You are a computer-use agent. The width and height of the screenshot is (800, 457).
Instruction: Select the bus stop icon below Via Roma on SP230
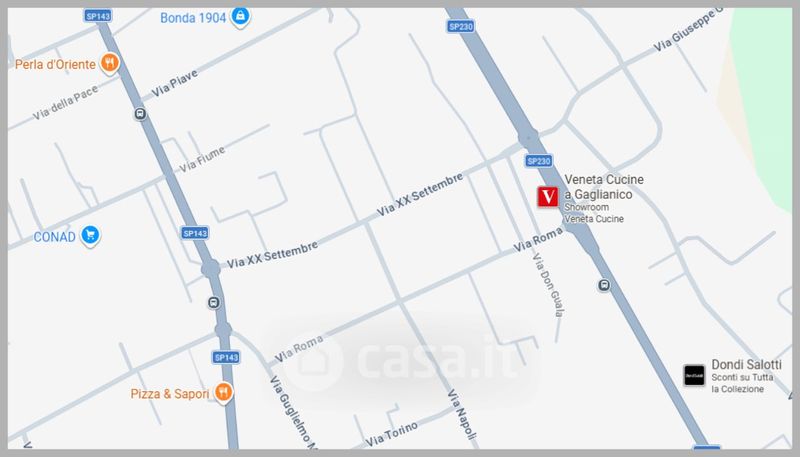point(604,285)
